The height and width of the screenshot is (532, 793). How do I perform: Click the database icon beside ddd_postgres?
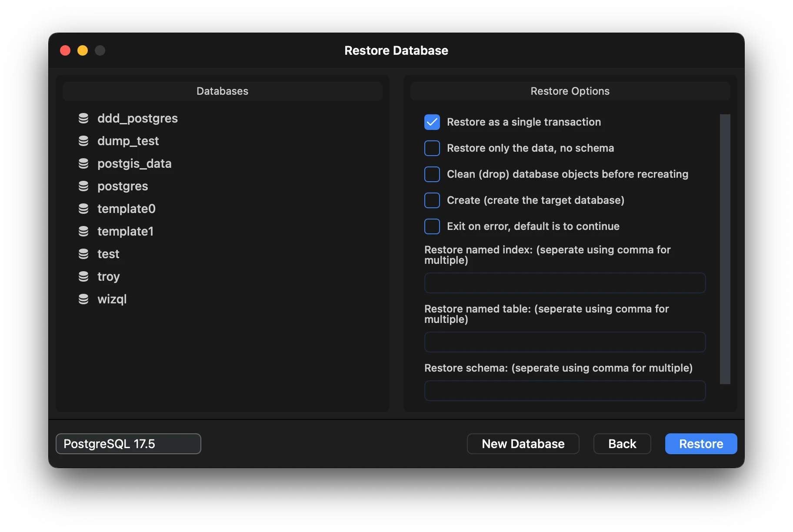click(83, 118)
